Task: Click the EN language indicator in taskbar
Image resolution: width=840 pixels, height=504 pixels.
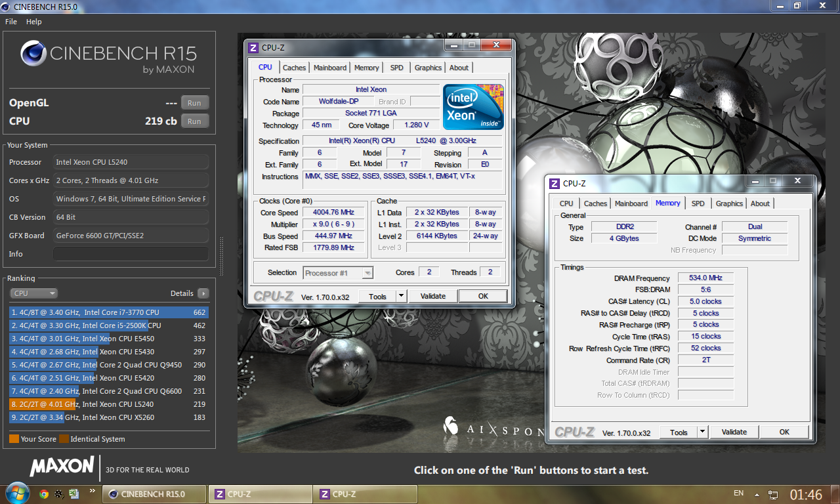Action: click(x=738, y=493)
